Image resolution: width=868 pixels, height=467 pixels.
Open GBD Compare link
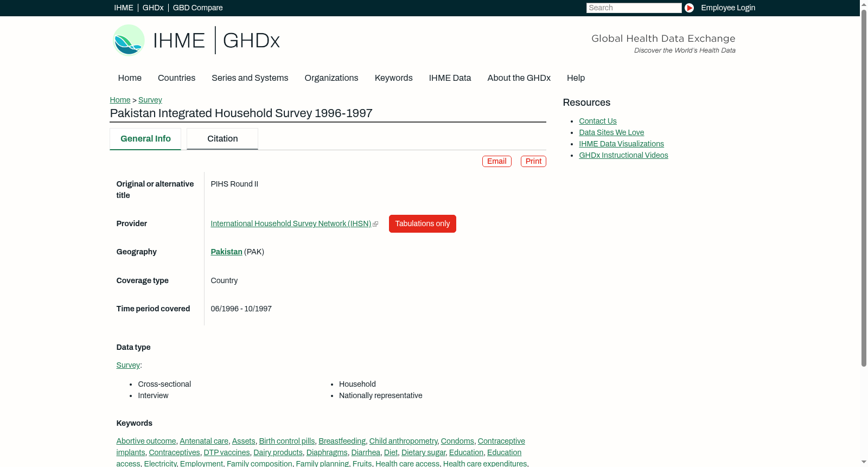click(x=197, y=8)
